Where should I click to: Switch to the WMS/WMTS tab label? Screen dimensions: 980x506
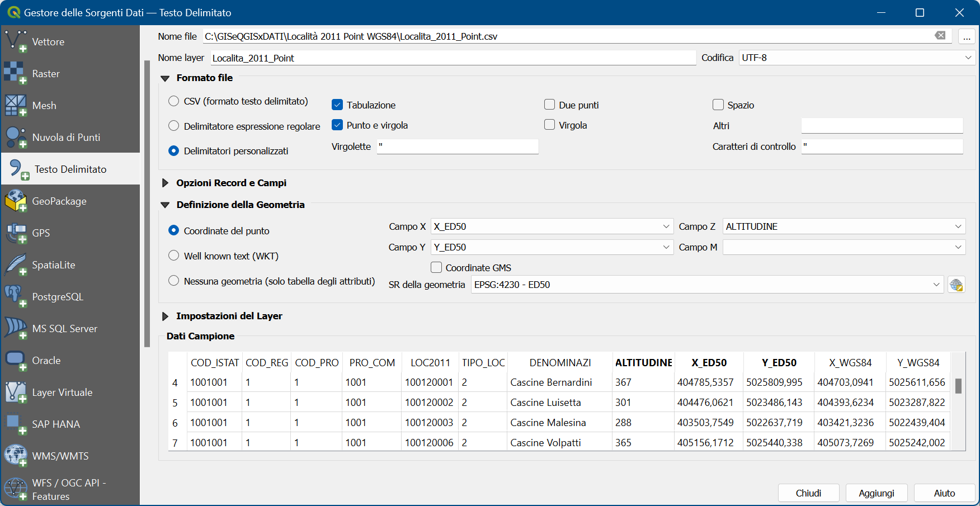(60, 456)
